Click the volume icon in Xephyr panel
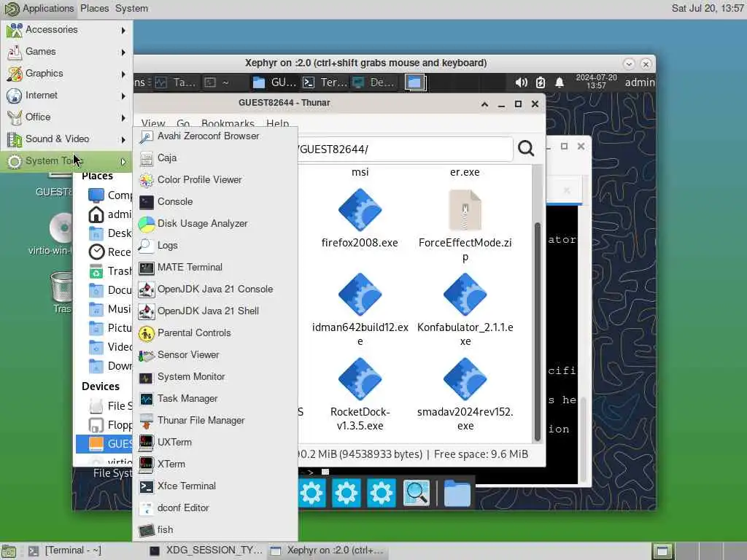Viewport: 747px width, 560px height. pos(521,82)
